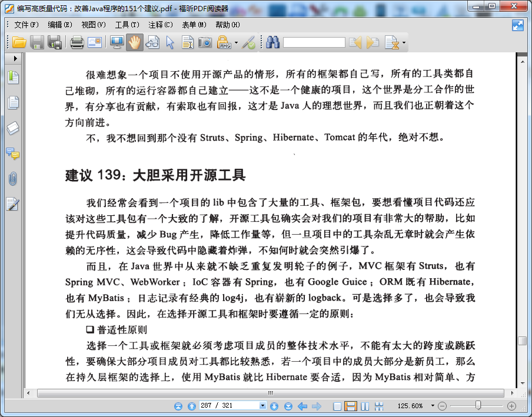Go to next view arrow

click(316, 406)
